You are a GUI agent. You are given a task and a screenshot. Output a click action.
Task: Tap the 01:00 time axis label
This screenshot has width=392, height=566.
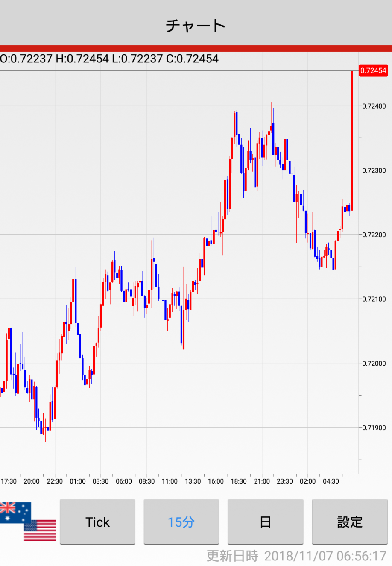(x=77, y=481)
